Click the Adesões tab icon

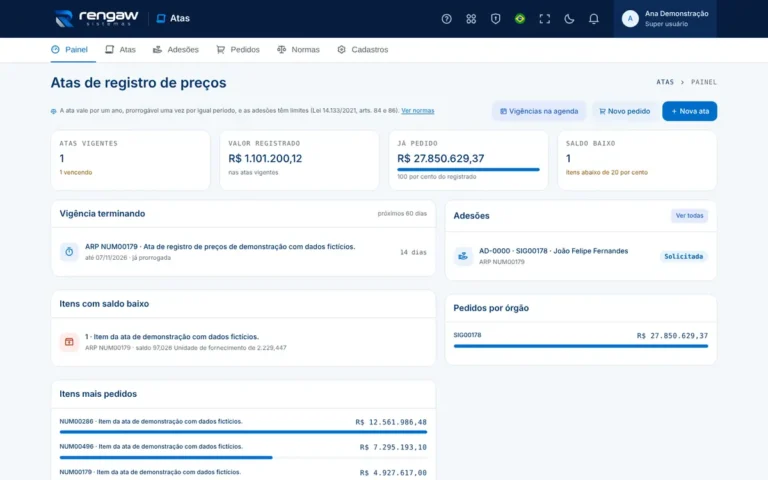157,49
